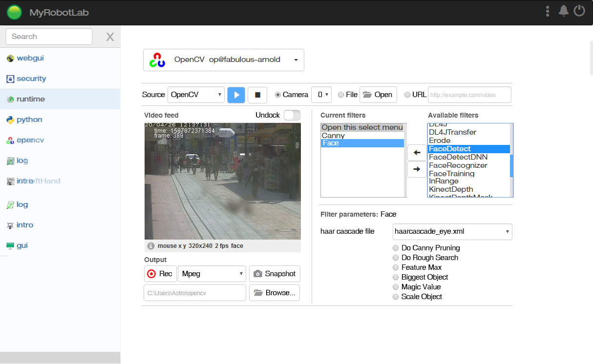
Task: Click 'Open this select menu' entry
Action: (362, 127)
